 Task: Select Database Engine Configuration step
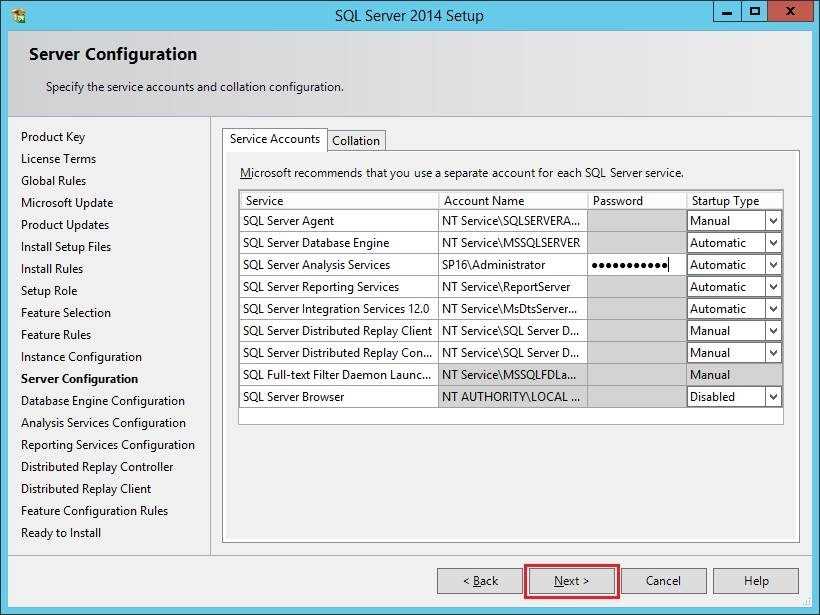(102, 401)
